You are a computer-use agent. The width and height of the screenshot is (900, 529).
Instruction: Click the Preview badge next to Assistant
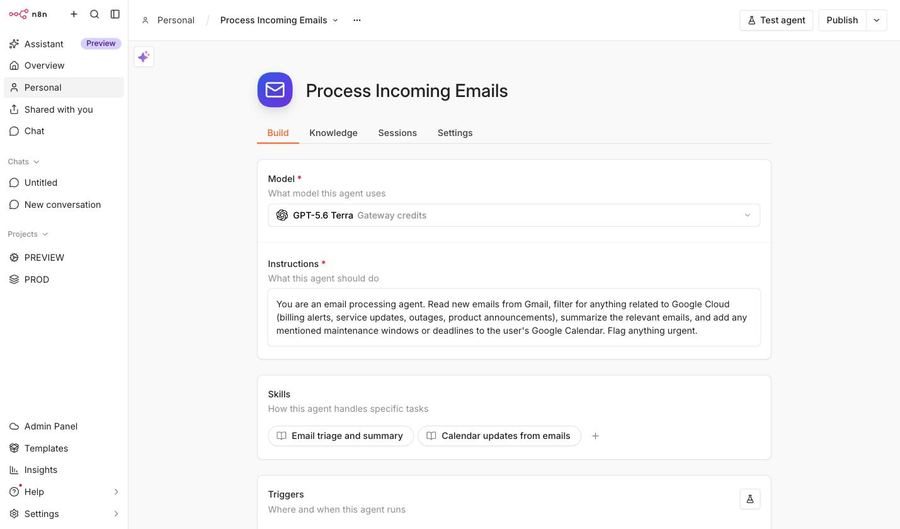[x=101, y=44]
